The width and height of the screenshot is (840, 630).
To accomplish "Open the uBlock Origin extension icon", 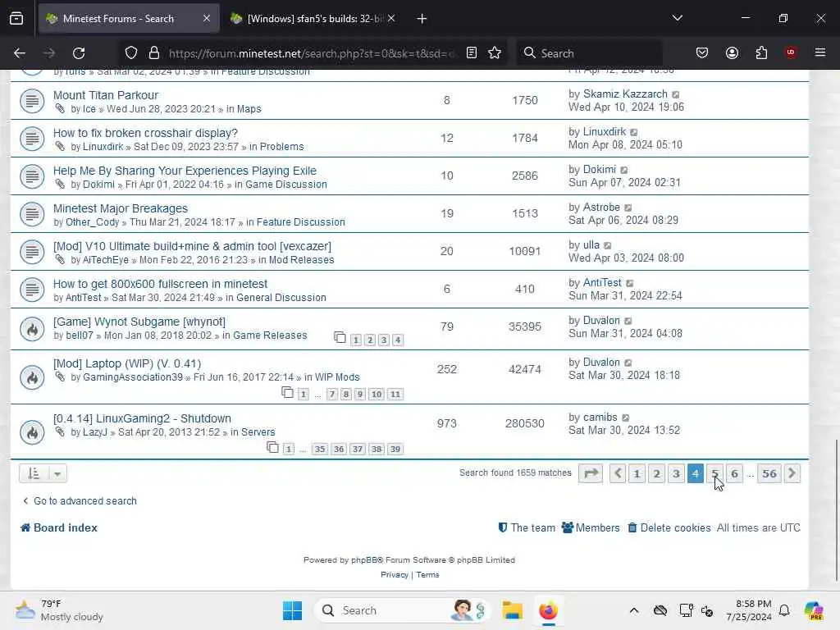I will point(790,53).
